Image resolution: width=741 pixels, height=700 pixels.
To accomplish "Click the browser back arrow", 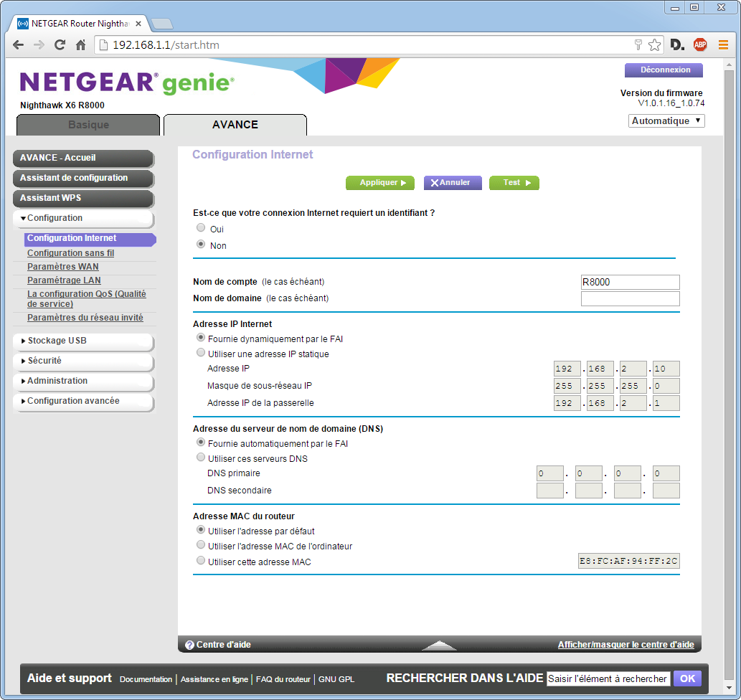I will coord(18,45).
